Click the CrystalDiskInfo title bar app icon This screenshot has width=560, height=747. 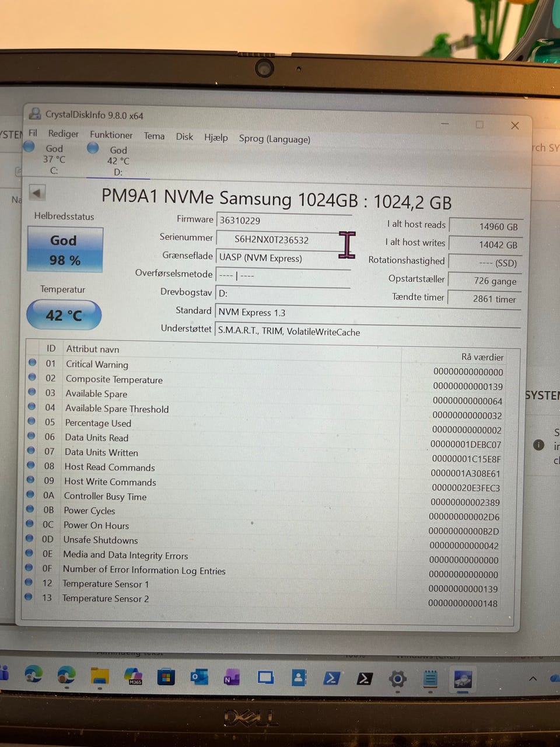click(35, 114)
